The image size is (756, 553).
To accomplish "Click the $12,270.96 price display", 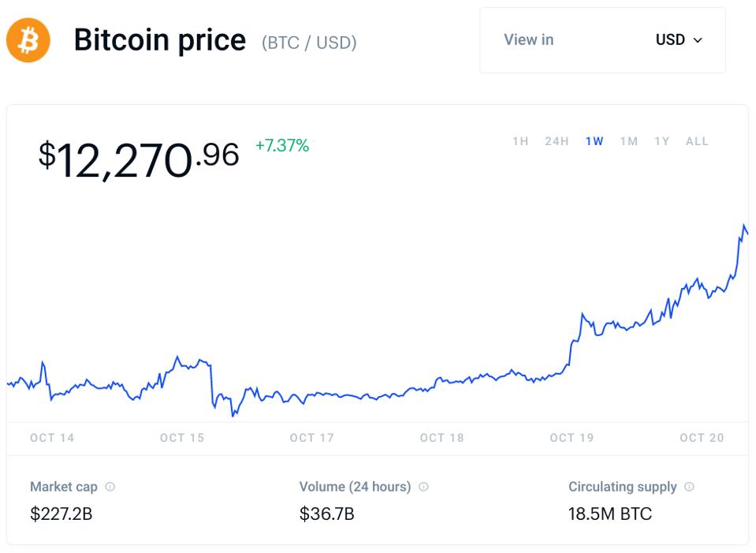I will tap(138, 157).
